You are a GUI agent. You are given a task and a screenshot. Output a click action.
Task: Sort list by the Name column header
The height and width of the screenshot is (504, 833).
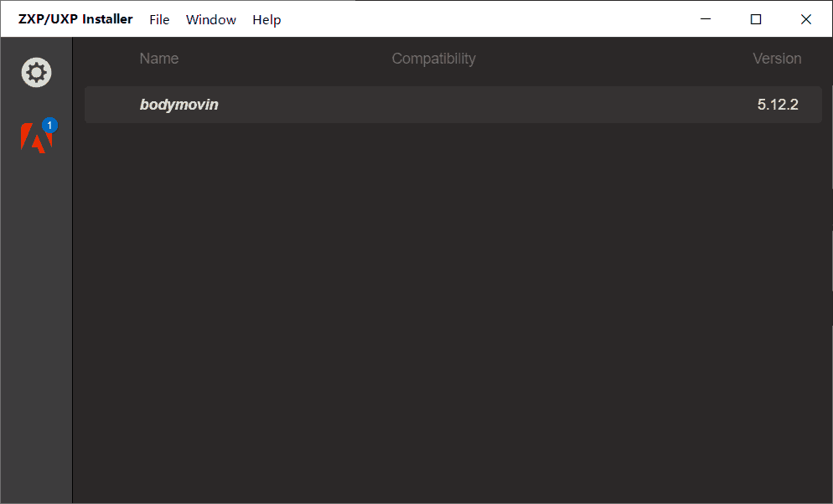(x=159, y=59)
